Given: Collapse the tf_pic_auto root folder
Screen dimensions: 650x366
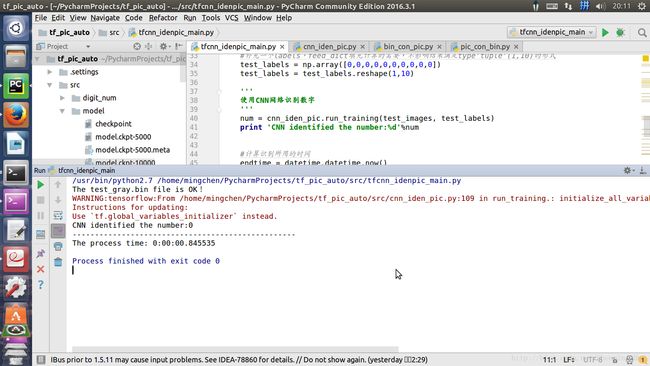Looking at the screenshot, I should [38, 59].
